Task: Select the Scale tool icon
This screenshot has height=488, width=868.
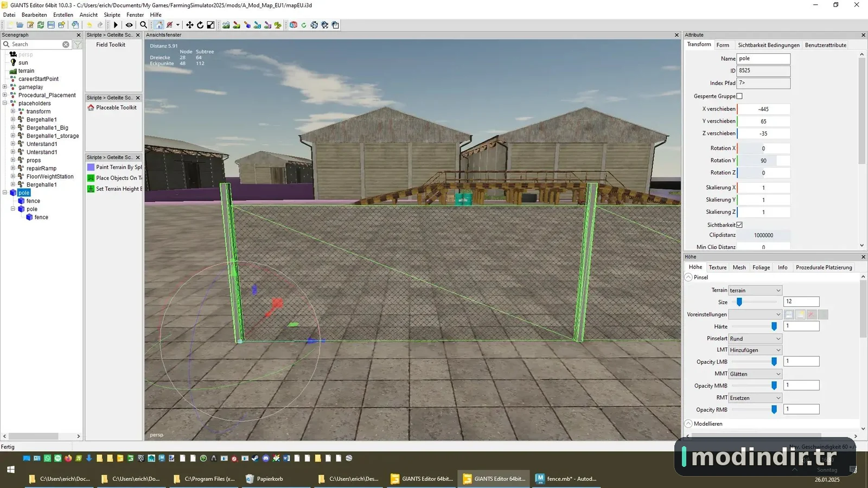Action: coord(210,25)
